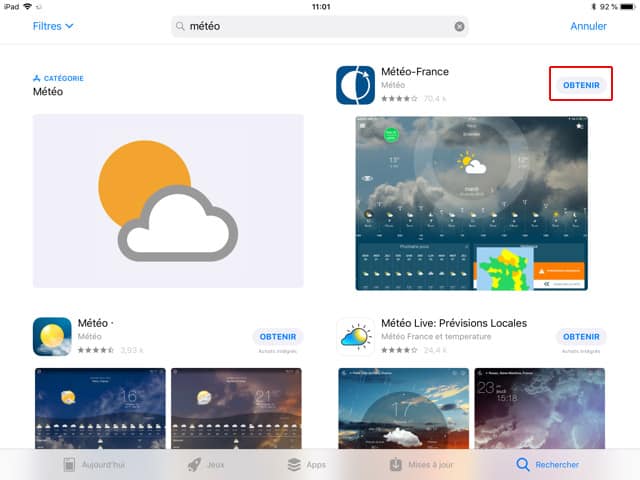Image resolution: width=640 pixels, height=480 pixels.
Task: Tap OBTENIR for Météo Live: Prévisions Locales
Action: [x=581, y=336]
